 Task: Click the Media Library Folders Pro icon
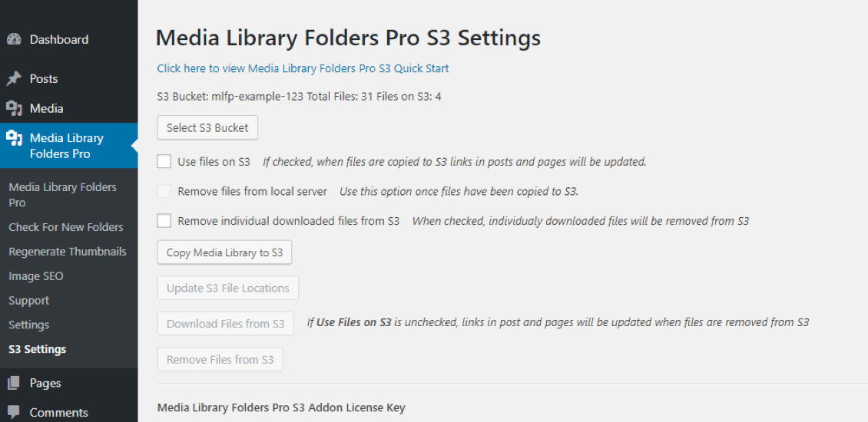click(x=14, y=138)
